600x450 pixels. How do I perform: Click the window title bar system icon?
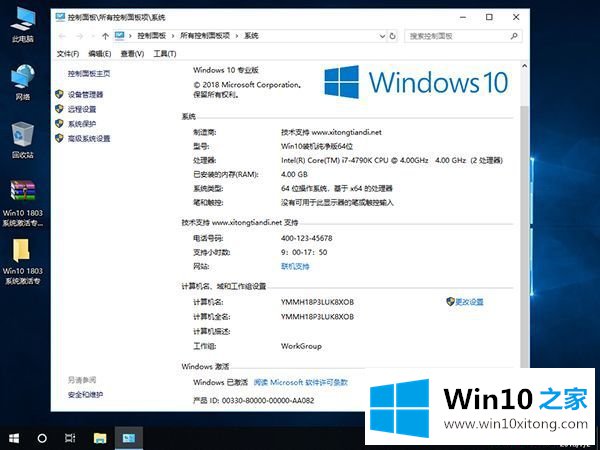pyautogui.click(x=60, y=17)
